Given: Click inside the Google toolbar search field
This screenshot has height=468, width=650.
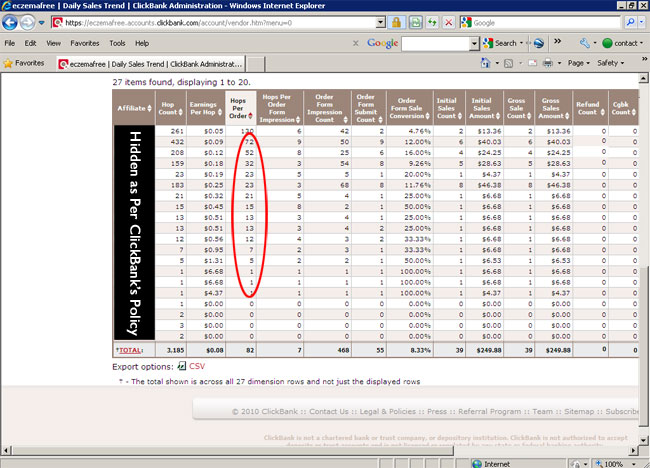Looking at the screenshot, I should [x=438, y=43].
